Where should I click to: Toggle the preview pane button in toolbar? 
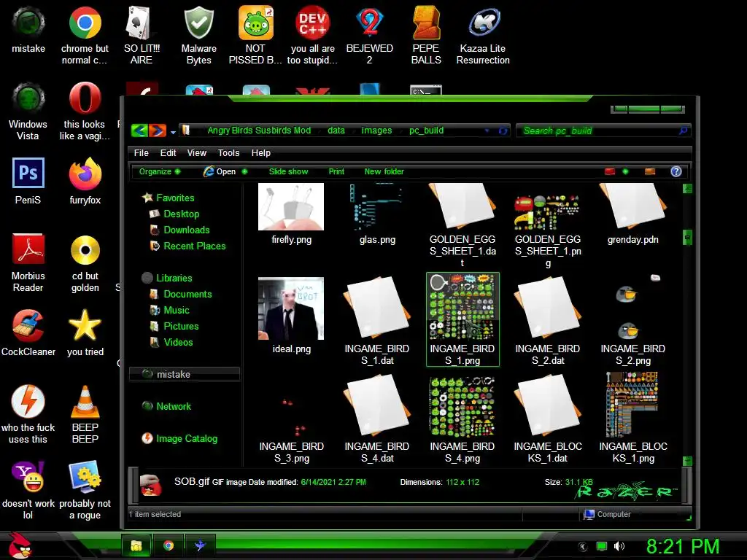click(650, 171)
